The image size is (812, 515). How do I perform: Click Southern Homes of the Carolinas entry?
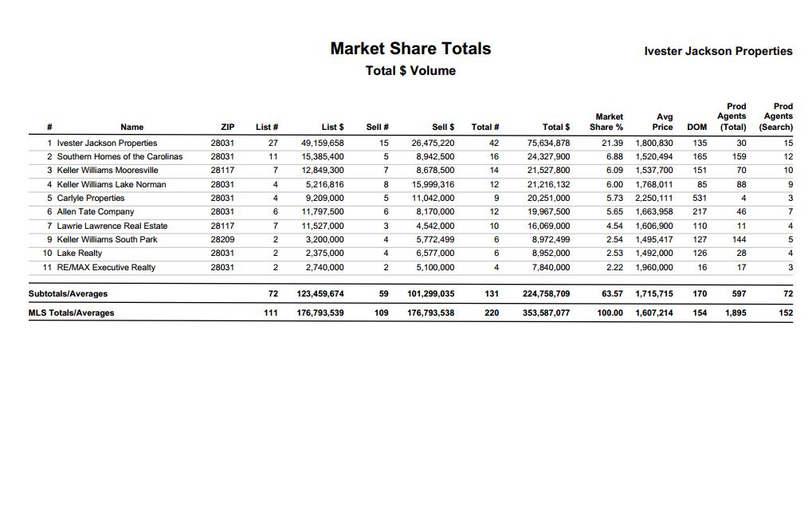pyautogui.click(x=120, y=156)
